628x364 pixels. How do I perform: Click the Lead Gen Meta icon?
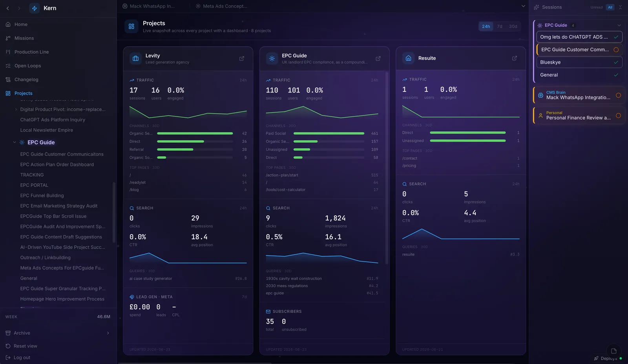point(132,297)
